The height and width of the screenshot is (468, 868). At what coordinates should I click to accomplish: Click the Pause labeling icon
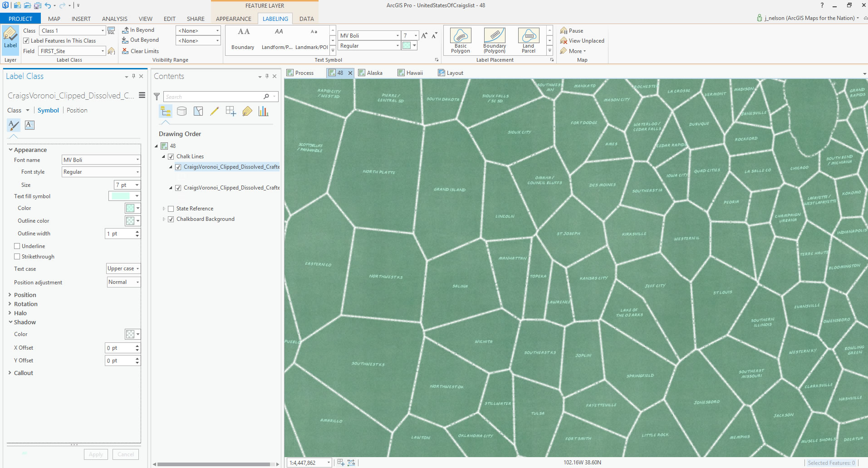(x=564, y=31)
